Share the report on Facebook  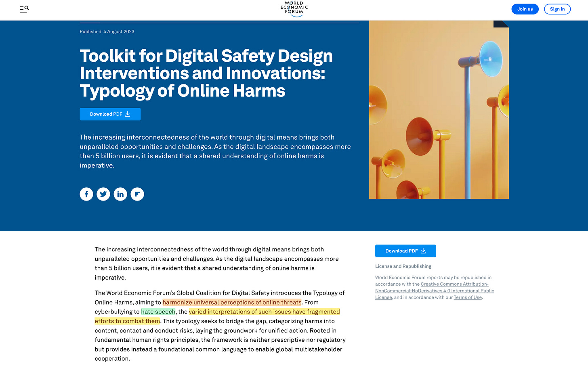point(86,194)
